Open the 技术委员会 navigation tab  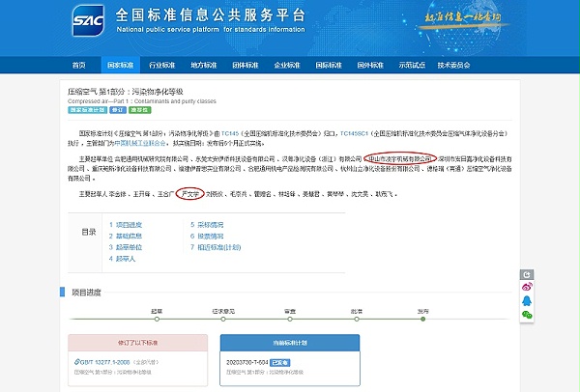pyautogui.click(x=453, y=66)
